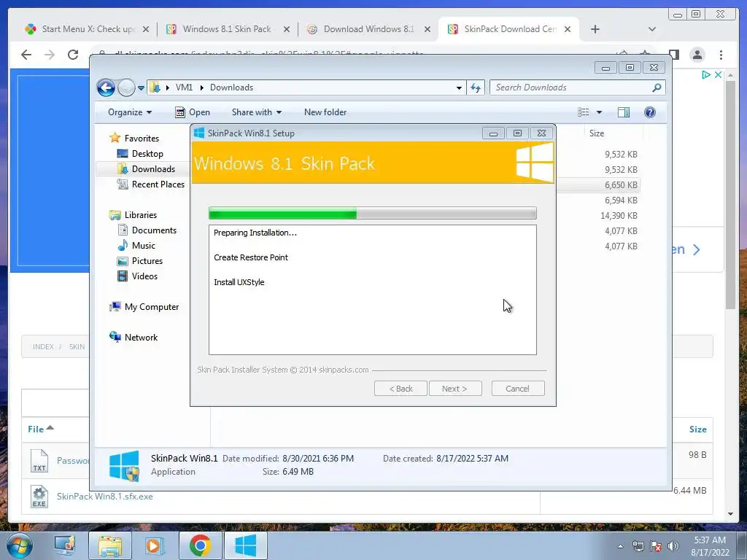Open Windows Explorer from taskbar
The width and height of the screenshot is (747, 560).
pyautogui.click(x=110, y=545)
